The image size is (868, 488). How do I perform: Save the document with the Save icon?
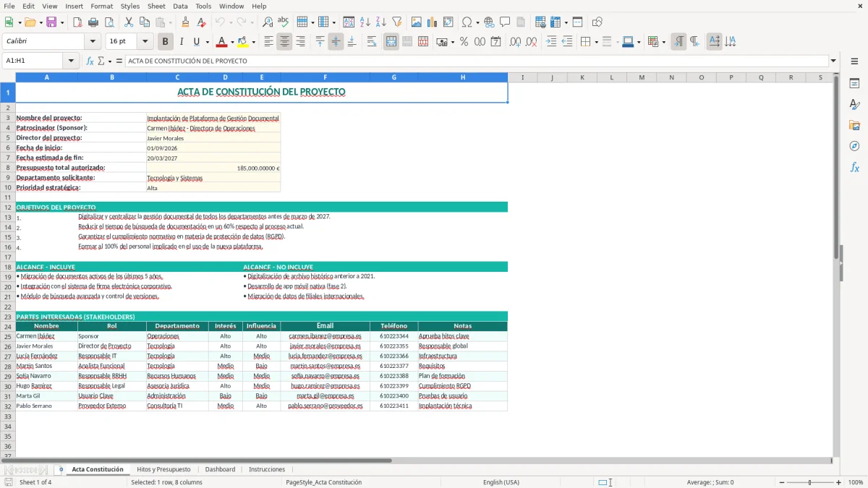tap(51, 22)
